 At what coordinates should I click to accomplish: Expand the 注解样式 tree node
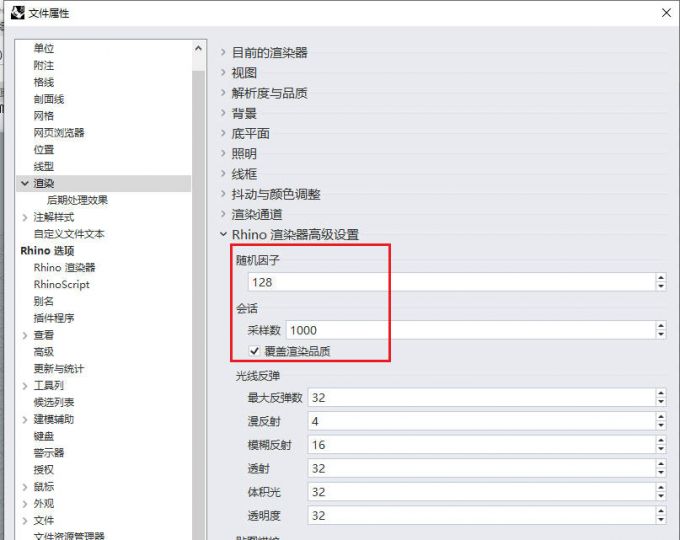[x=25, y=217]
